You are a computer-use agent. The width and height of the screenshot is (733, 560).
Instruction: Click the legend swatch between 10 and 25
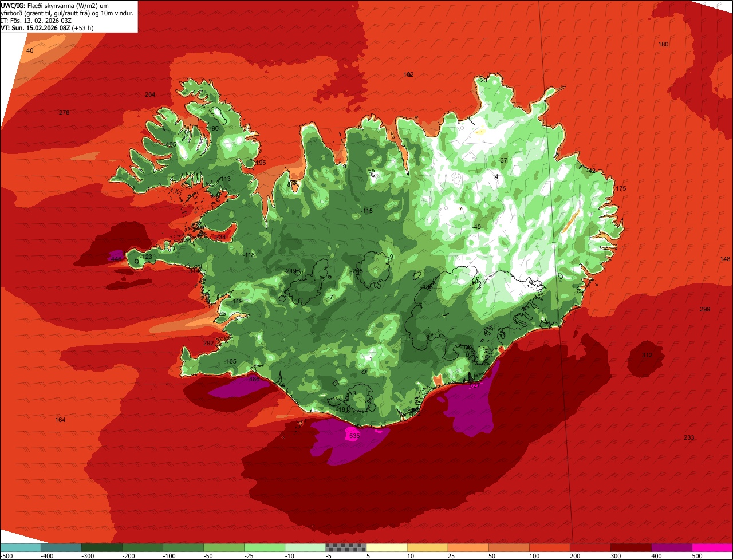(x=427, y=547)
